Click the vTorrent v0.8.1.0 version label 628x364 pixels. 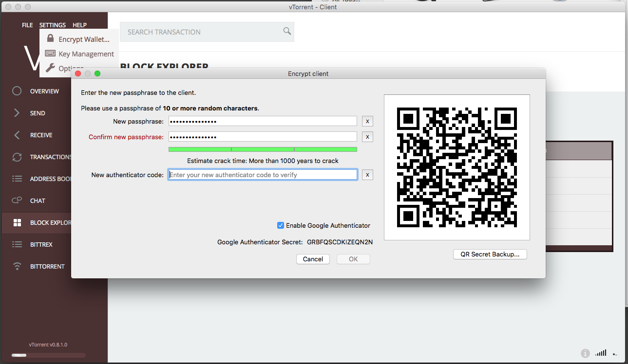48,345
